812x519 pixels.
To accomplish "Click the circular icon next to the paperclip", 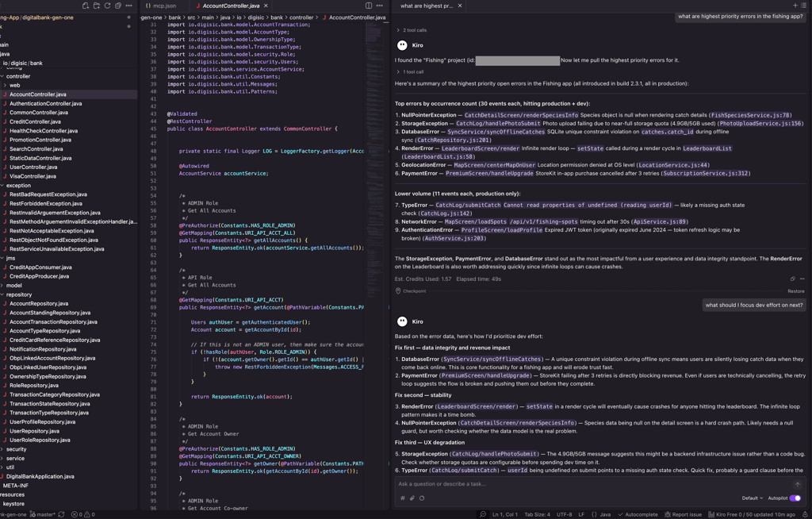I will tap(422, 498).
